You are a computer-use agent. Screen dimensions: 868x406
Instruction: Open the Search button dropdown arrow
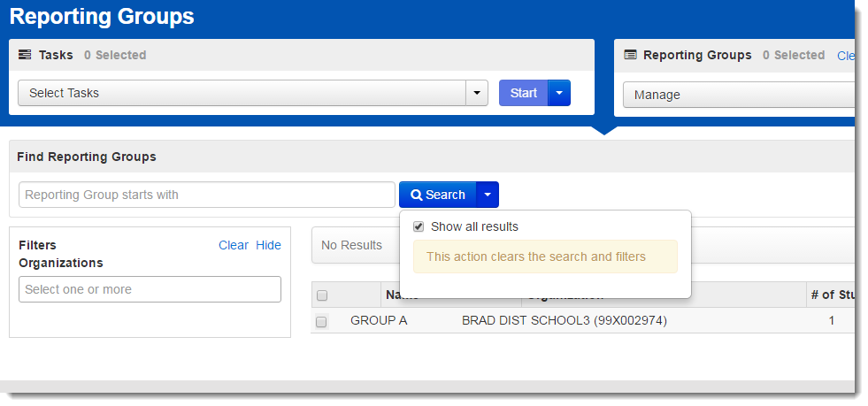488,195
